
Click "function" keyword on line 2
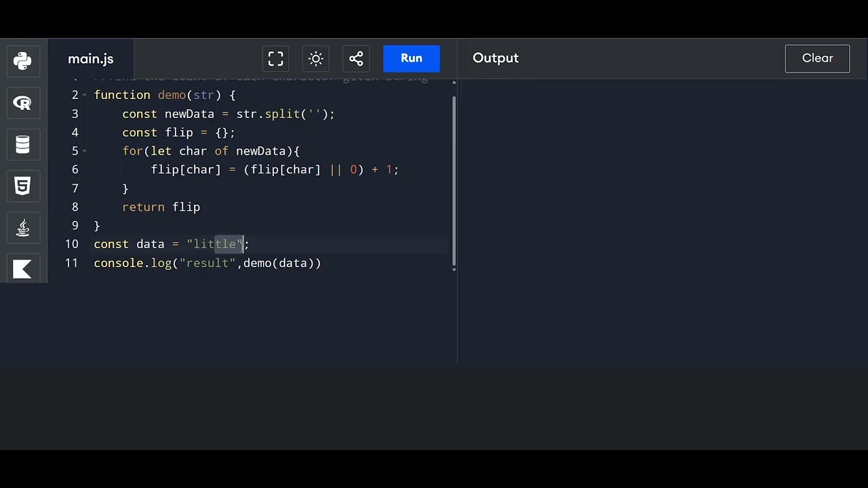pyautogui.click(x=122, y=95)
